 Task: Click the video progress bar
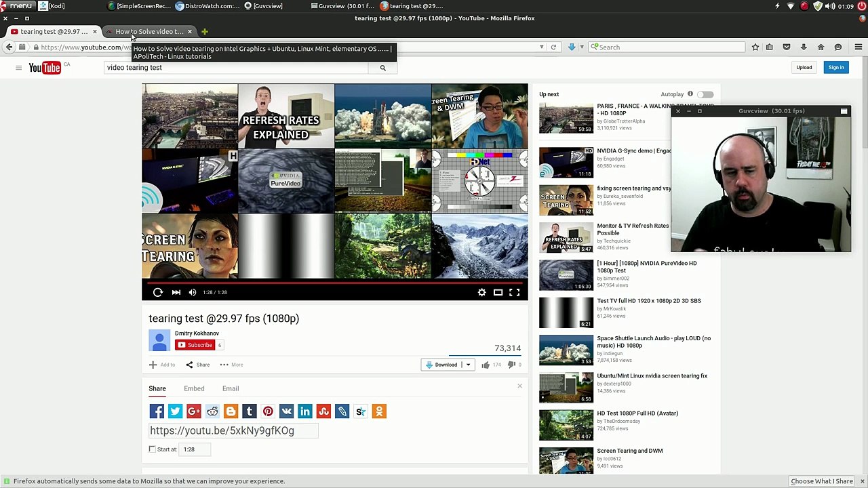click(335, 282)
